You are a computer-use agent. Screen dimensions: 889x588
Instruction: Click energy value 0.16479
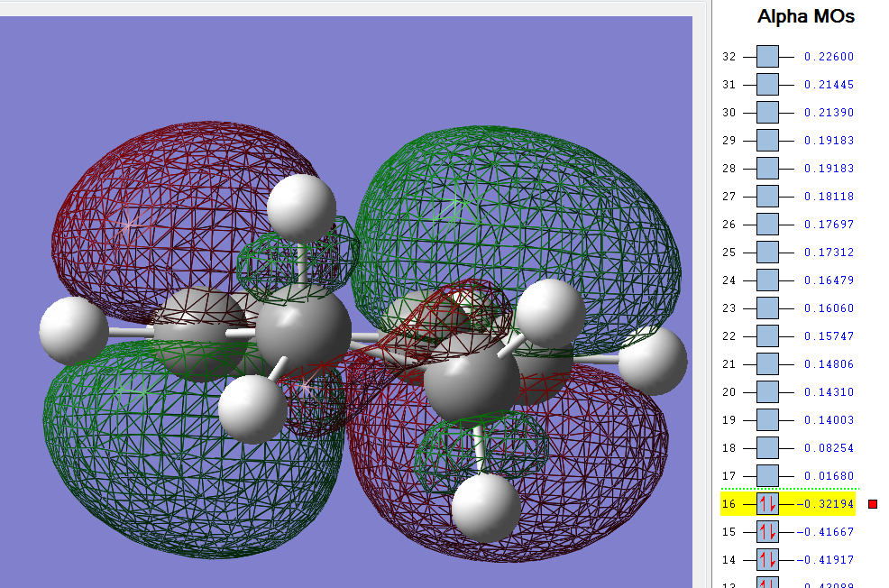pos(829,280)
